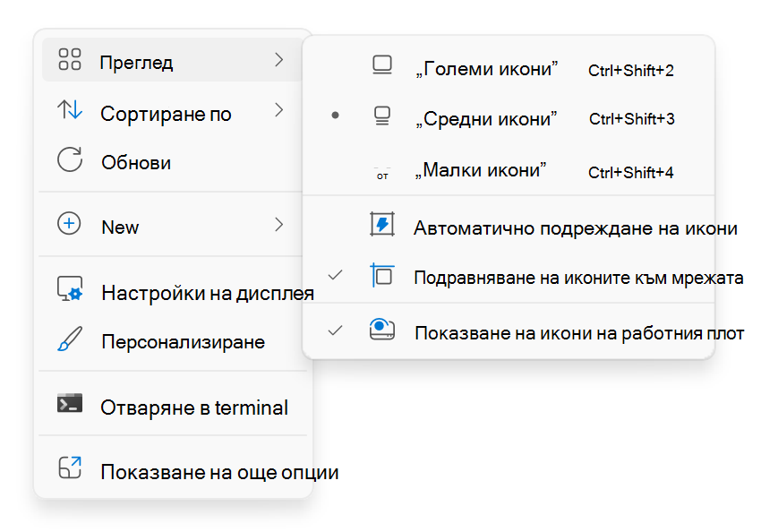This screenshot has width=761, height=532.
Task: Select Показване на още опции
Action: point(172,470)
